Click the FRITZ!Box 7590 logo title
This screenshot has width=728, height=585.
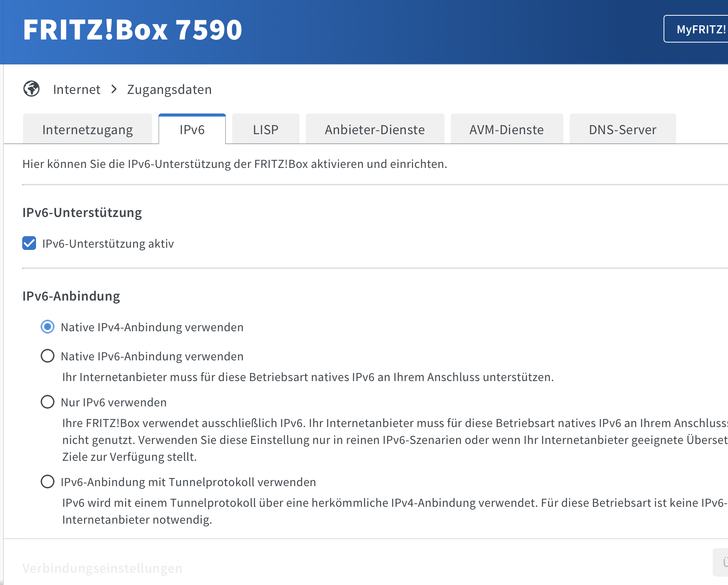tap(132, 30)
